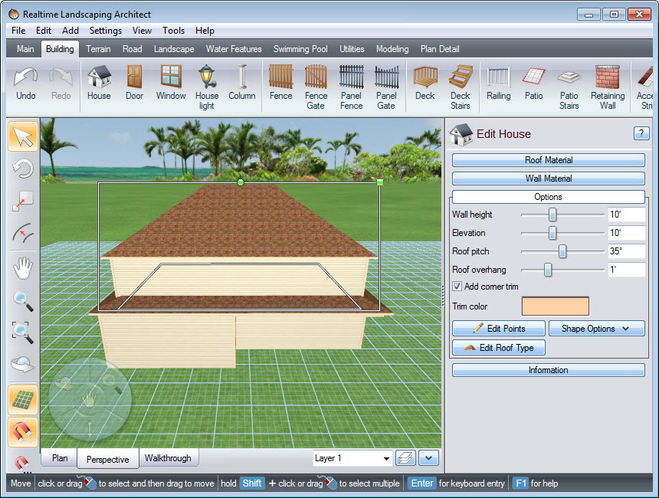Adjust the Roof overhang slider

[548, 270]
